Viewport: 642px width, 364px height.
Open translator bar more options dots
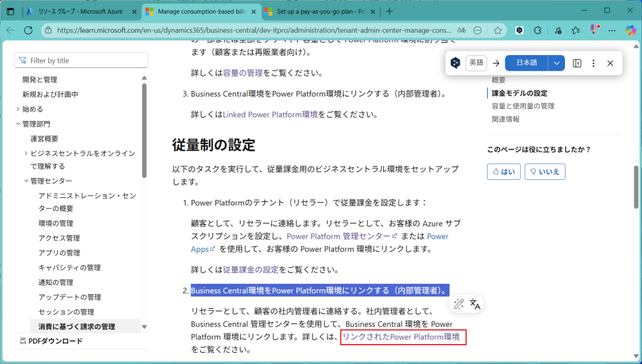click(x=593, y=63)
